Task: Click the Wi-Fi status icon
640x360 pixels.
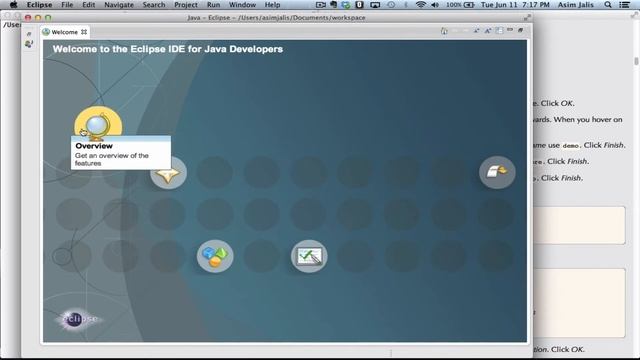Action: tap(421, 5)
